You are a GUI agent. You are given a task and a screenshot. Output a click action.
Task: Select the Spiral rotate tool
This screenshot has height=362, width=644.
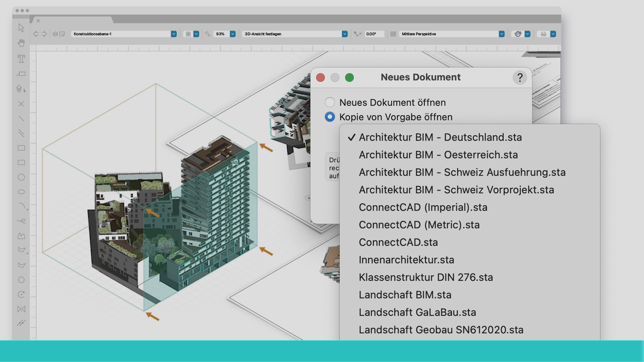click(x=21, y=294)
